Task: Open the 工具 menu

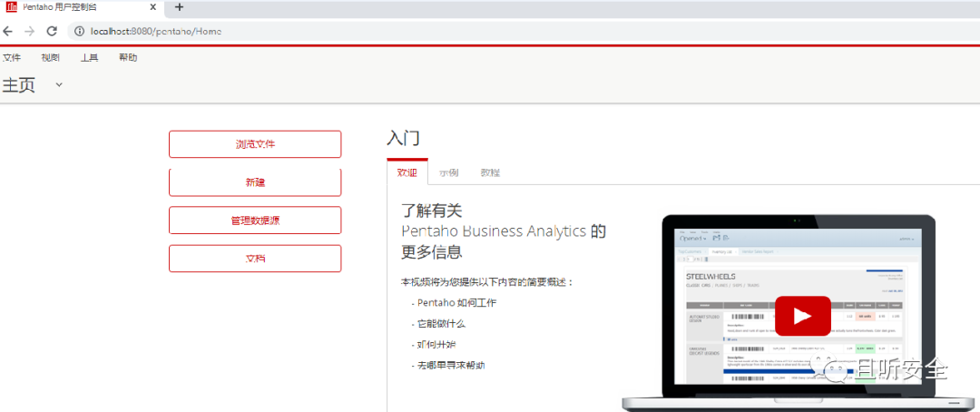Action: pos(89,58)
